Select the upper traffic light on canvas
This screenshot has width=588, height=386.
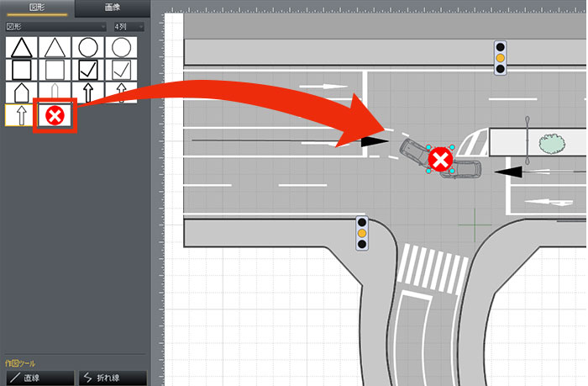click(501, 58)
